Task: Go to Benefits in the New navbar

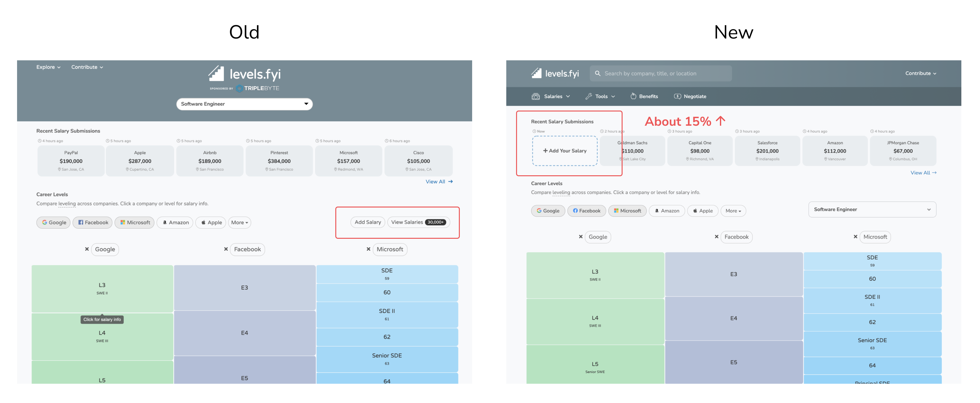Action: tap(644, 97)
